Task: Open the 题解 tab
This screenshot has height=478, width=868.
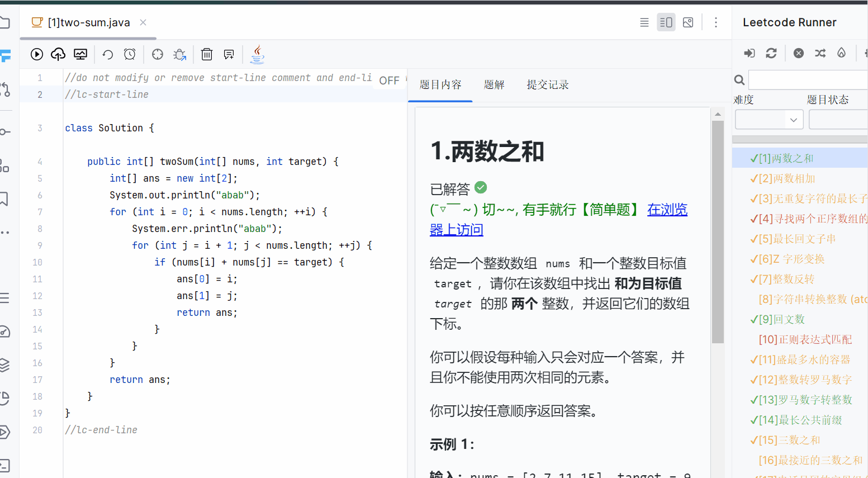Action: pyautogui.click(x=494, y=84)
